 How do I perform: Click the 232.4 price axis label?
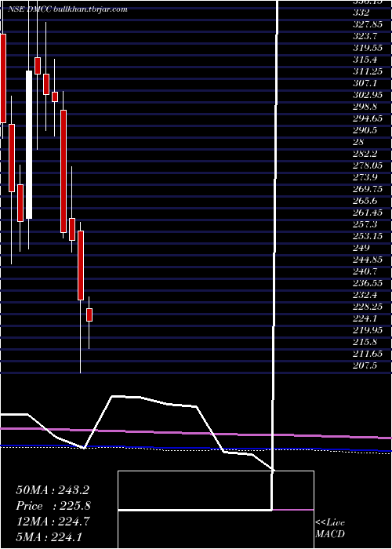[x=365, y=295]
